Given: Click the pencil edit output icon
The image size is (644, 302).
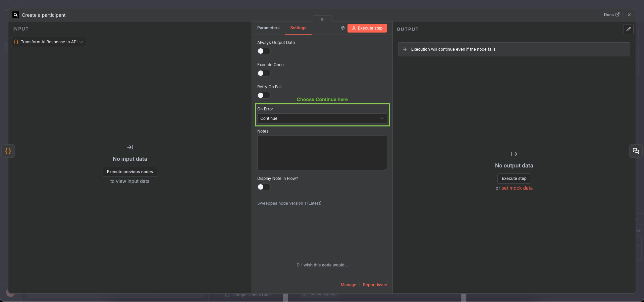Looking at the screenshot, I should point(629,29).
